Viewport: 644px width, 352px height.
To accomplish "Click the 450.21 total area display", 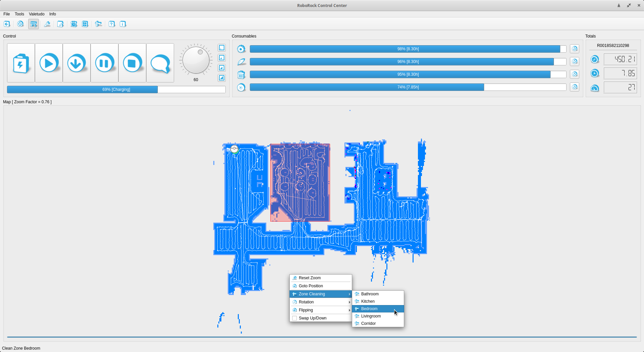I will (620, 59).
